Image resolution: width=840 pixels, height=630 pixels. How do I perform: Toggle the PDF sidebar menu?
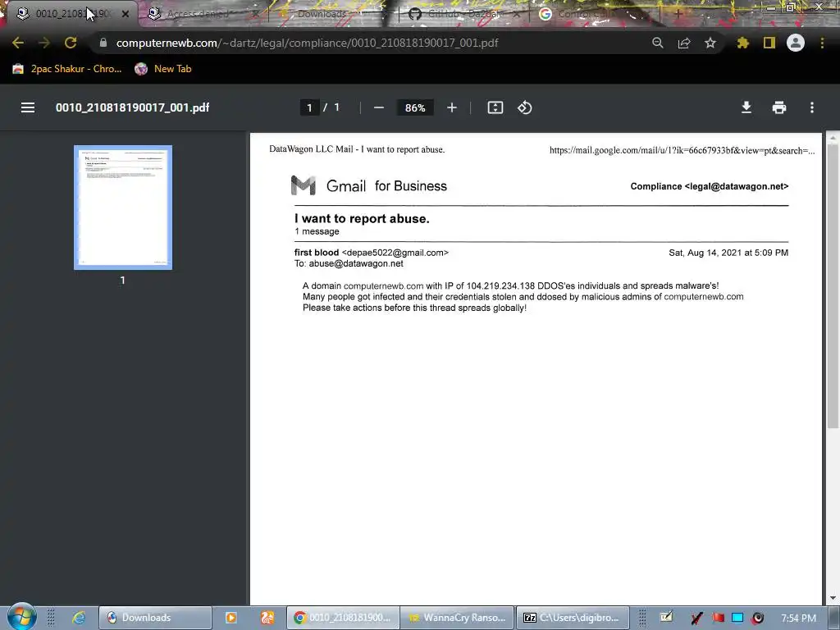28,107
